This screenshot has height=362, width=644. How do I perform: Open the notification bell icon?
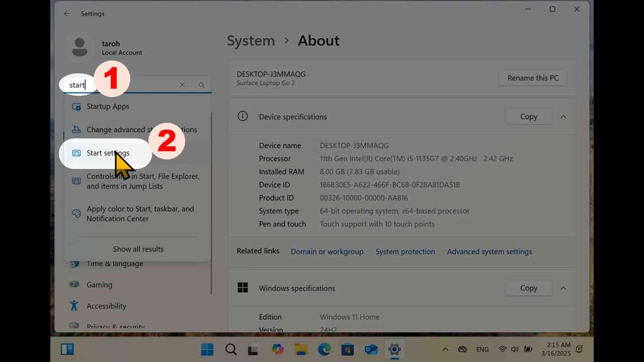(579, 349)
